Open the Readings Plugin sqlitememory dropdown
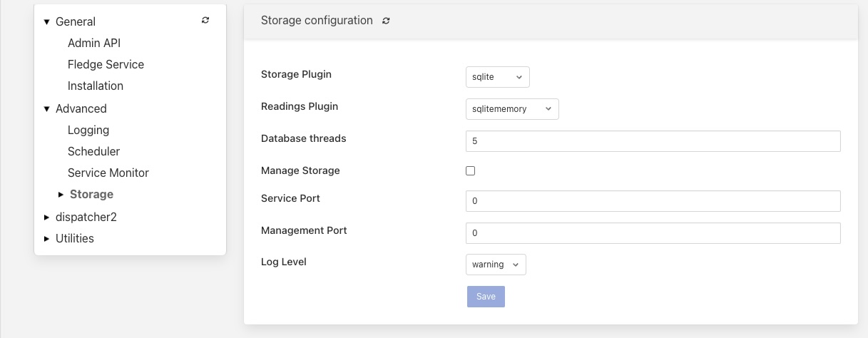The width and height of the screenshot is (868, 338). coord(512,109)
